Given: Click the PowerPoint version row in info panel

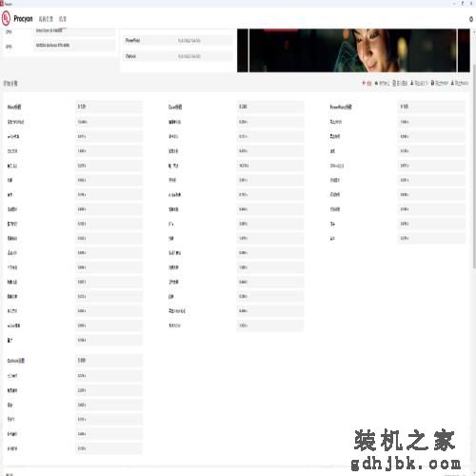Looking at the screenshot, I should [178, 40].
